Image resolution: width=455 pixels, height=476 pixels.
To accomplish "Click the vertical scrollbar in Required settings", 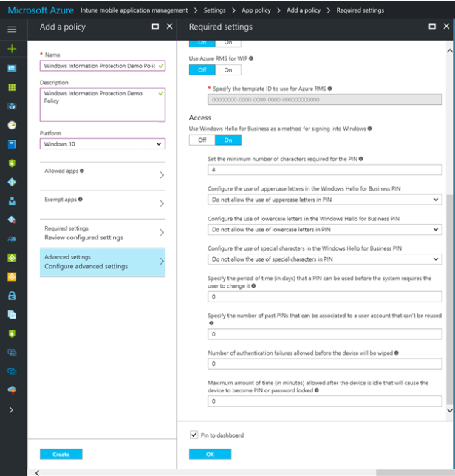I will click(450, 296).
